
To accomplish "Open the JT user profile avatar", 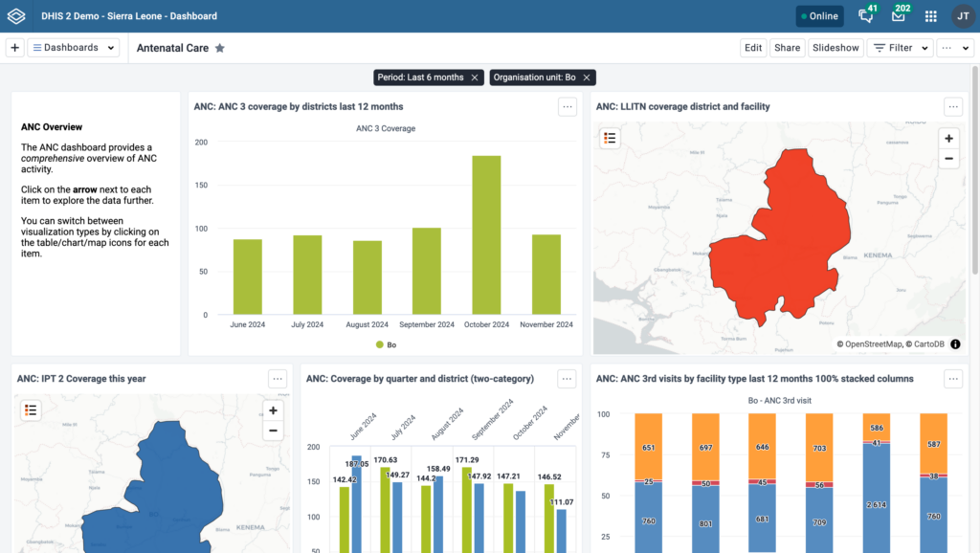I will click(963, 16).
